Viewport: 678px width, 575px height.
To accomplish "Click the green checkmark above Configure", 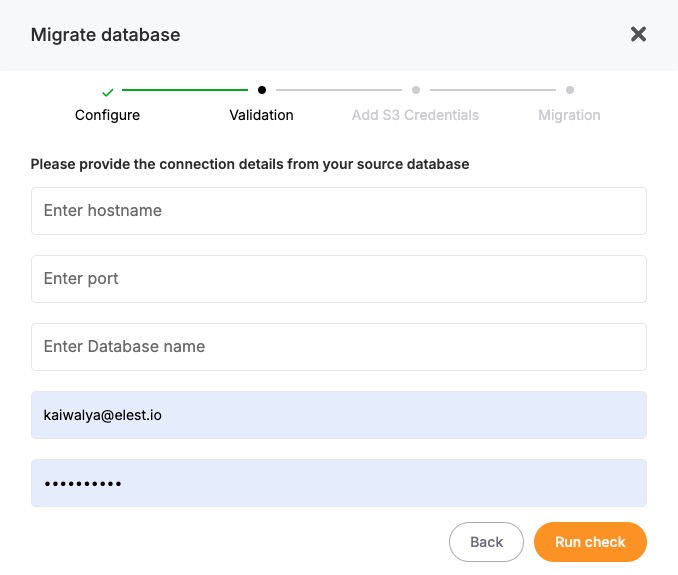I will [108, 91].
